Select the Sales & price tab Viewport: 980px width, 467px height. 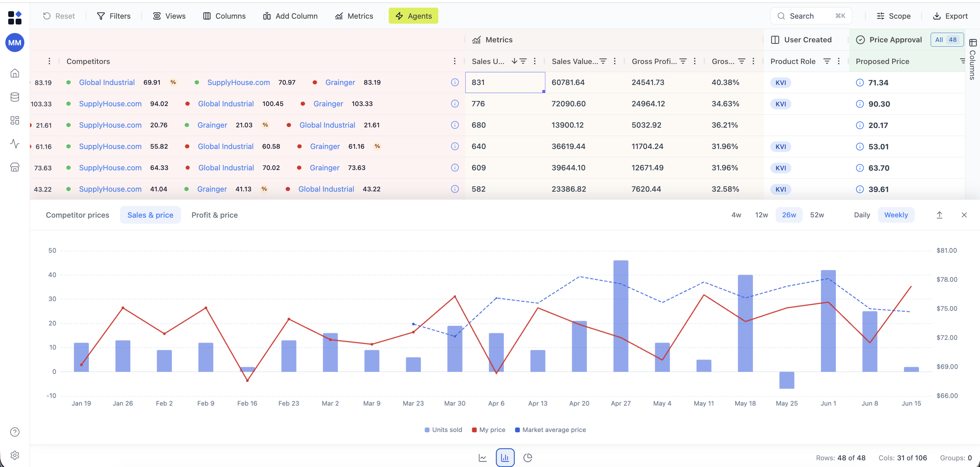click(x=150, y=215)
